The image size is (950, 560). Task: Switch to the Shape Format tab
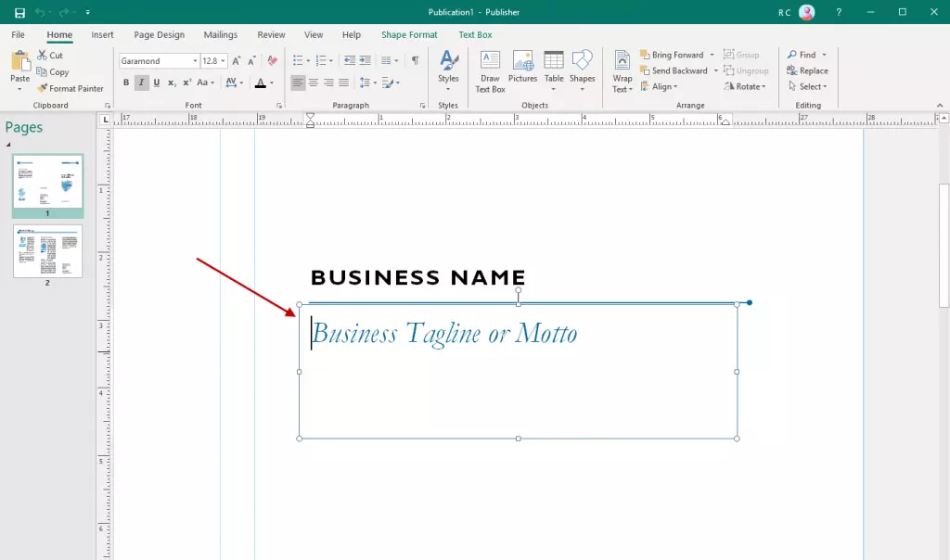(409, 34)
